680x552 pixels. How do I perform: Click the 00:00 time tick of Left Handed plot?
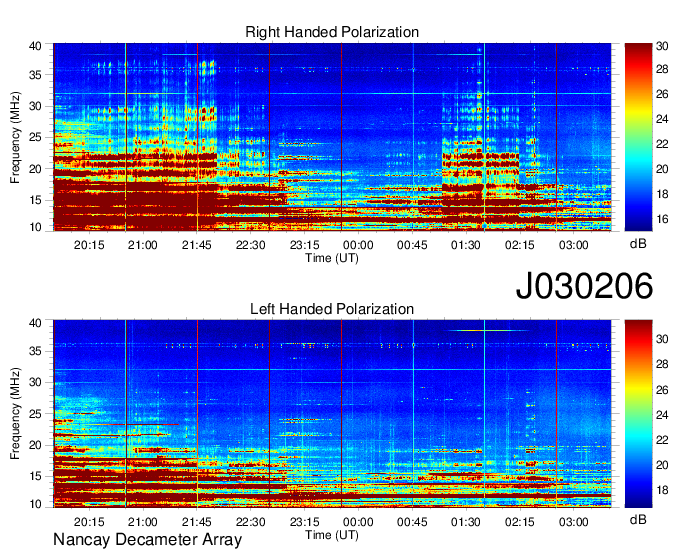[x=358, y=522]
